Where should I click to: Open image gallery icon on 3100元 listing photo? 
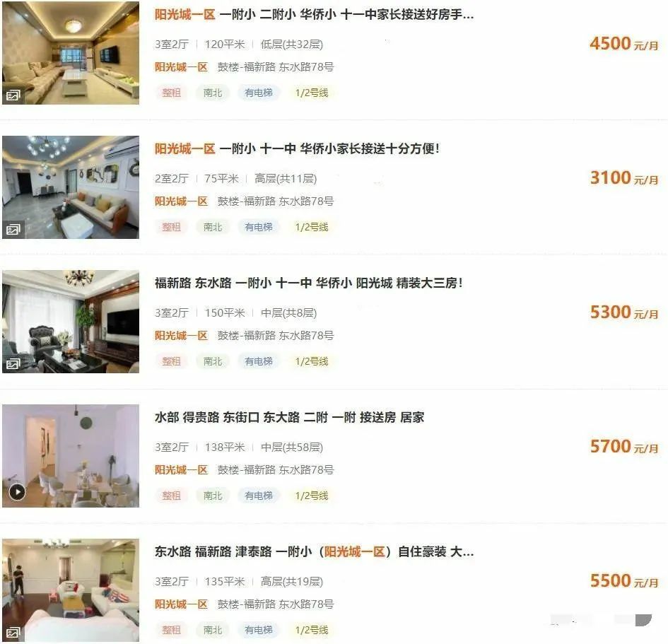click(13, 230)
